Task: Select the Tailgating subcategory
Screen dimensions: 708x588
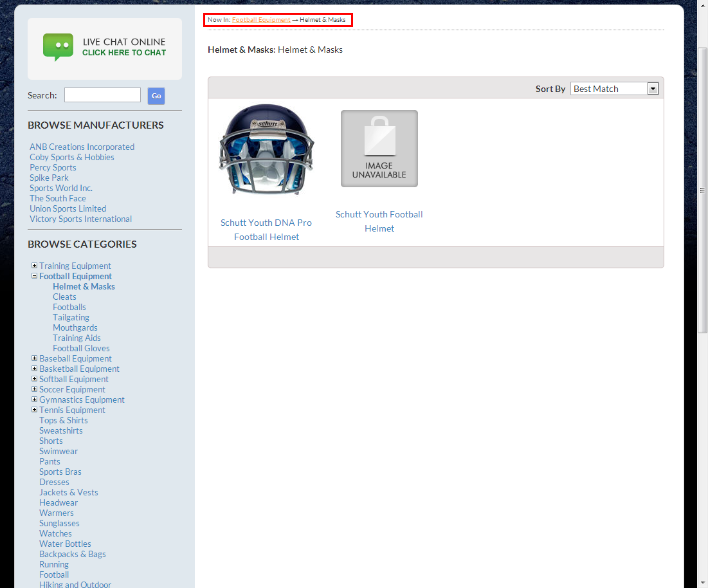Action: click(x=71, y=318)
